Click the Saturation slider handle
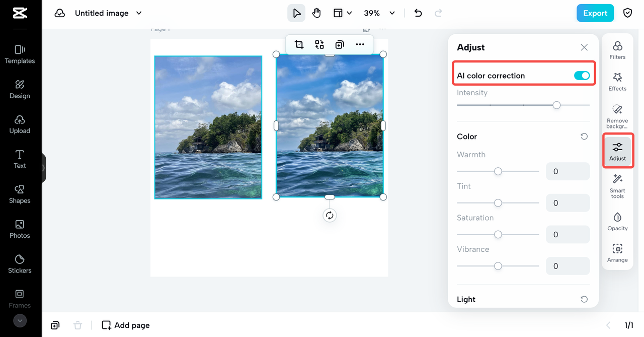Image resolution: width=644 pixels, height=337 pixels. [498, 235]
